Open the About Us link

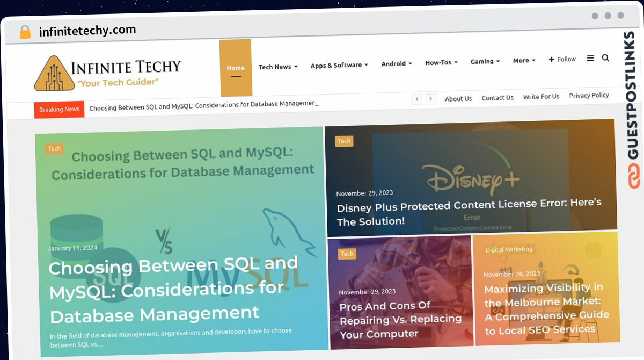click(x=458, y=99)
